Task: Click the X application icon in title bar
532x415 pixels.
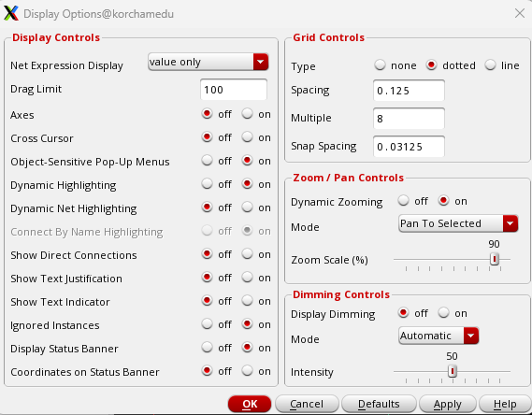Action: click(11, 14)
